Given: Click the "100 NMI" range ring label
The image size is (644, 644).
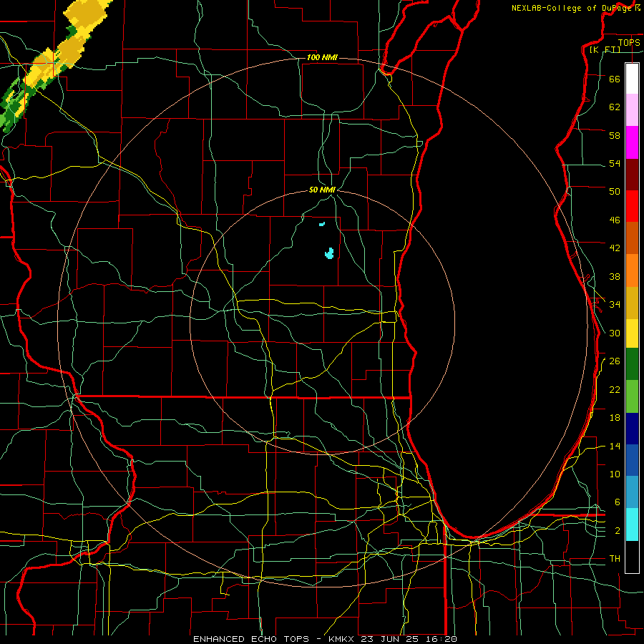Looking at the screenshot, I should (322, 57).
